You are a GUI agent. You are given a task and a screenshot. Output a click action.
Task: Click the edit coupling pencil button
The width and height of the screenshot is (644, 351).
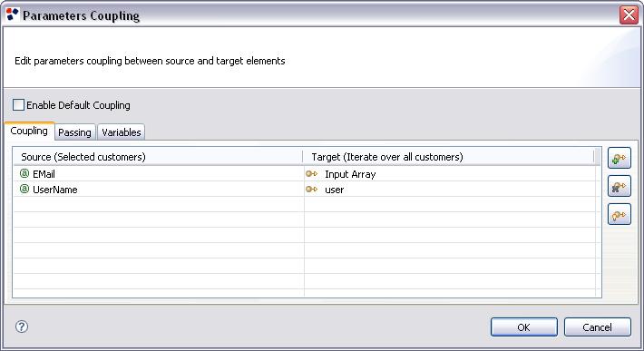click(x=619, y=215)
